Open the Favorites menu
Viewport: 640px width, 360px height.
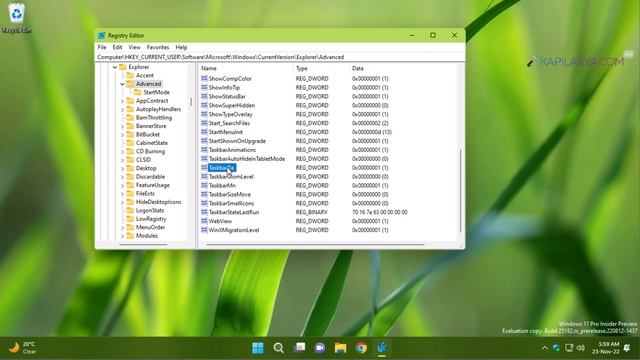point(158,47)
